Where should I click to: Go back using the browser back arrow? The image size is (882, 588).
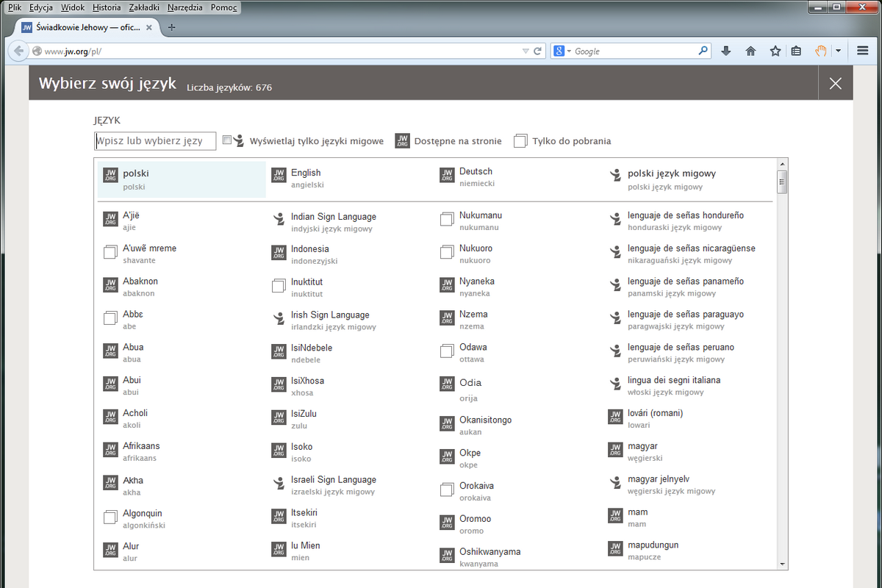18,51
